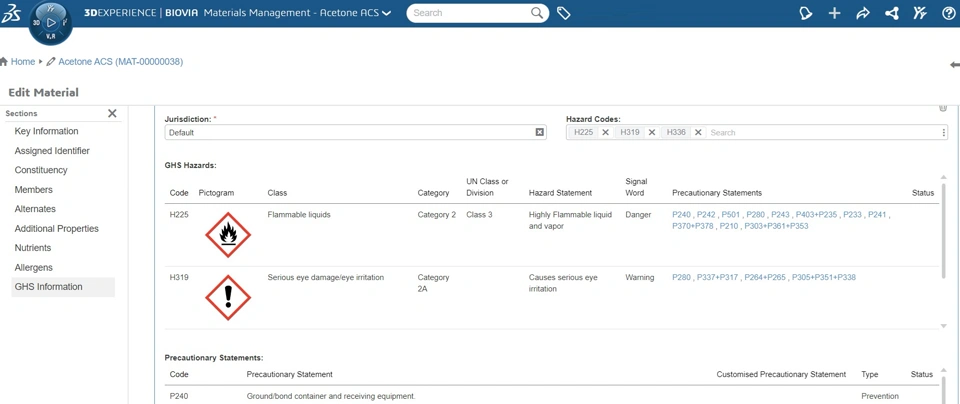
Task: Open the P280 link in H319 row
Action: tap(681, 277)
